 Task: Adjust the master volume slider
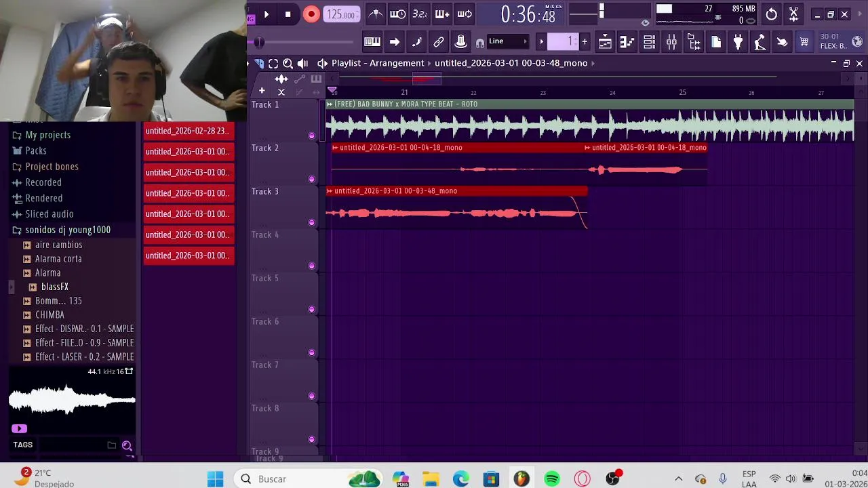tap(601, 12)
